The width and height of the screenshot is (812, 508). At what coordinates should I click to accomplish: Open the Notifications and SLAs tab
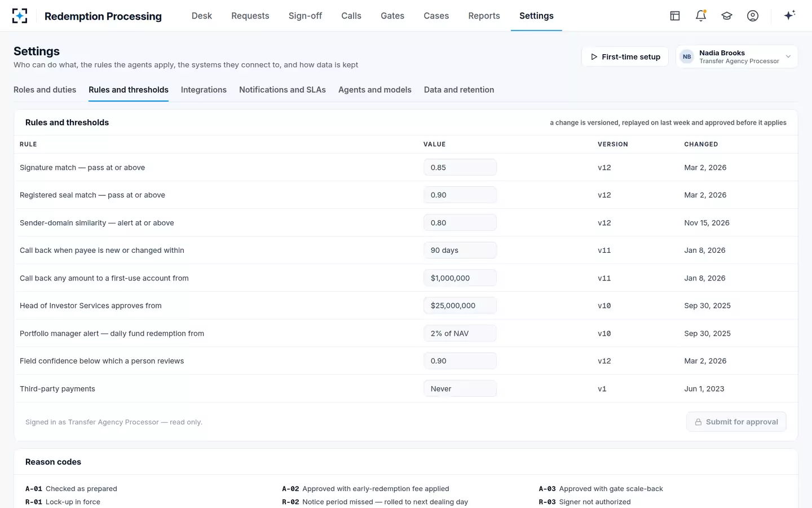[283, 90]
